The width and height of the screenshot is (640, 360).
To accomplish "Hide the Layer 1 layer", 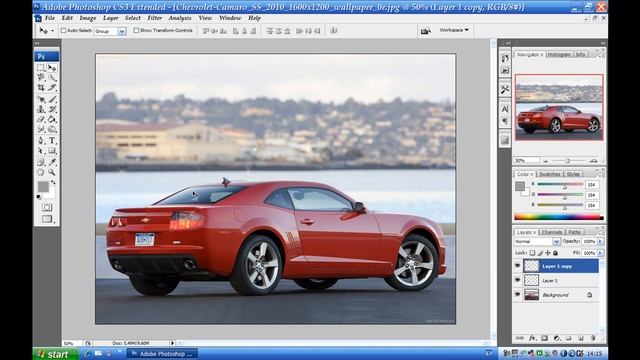I will (518, 280).
